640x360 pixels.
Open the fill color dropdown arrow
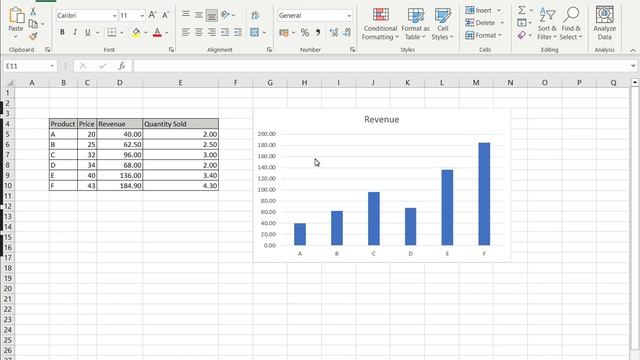coord(146,33)
